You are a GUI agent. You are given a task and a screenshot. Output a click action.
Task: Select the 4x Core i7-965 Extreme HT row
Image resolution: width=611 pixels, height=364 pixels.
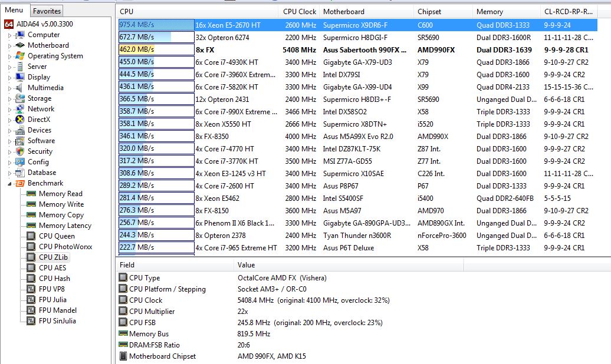point(358,248)
